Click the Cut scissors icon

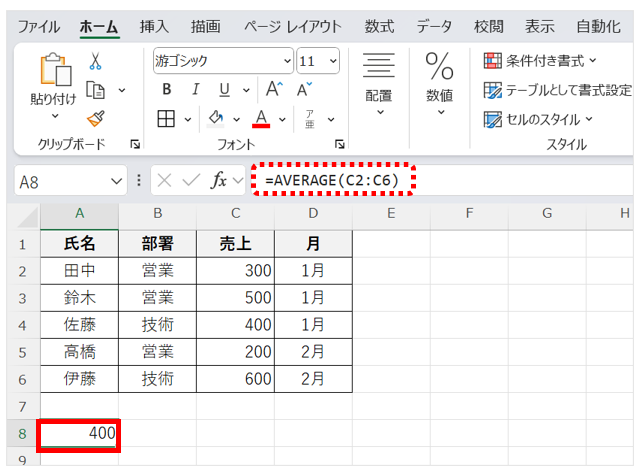(96, 62)
